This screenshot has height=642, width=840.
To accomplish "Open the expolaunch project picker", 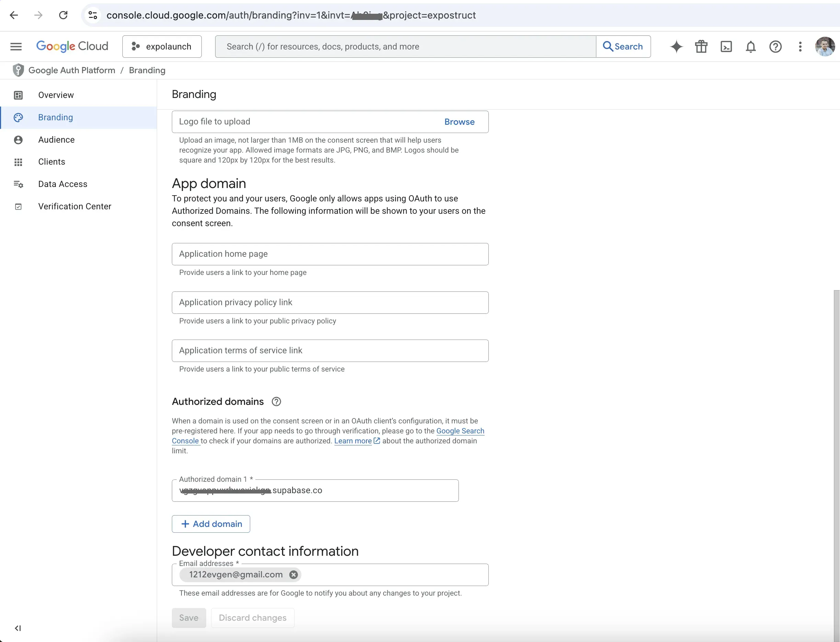I will point(162,47).
